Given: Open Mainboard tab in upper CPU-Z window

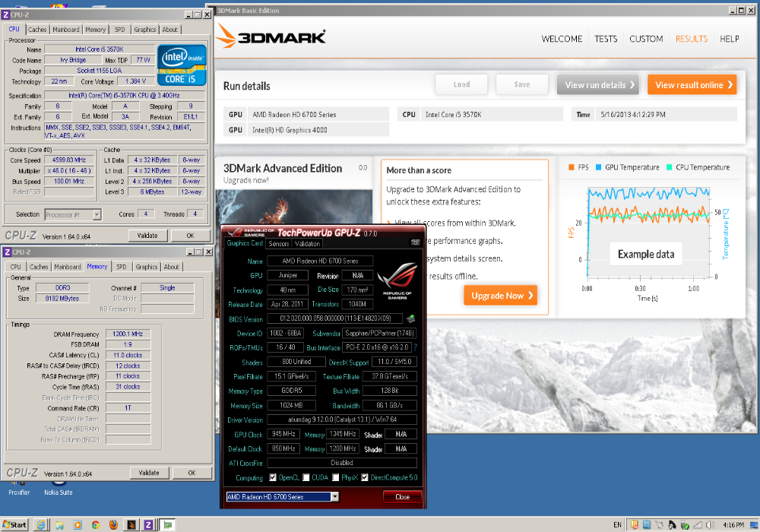Looking at the screenshot, I should (x=66, y=30).
